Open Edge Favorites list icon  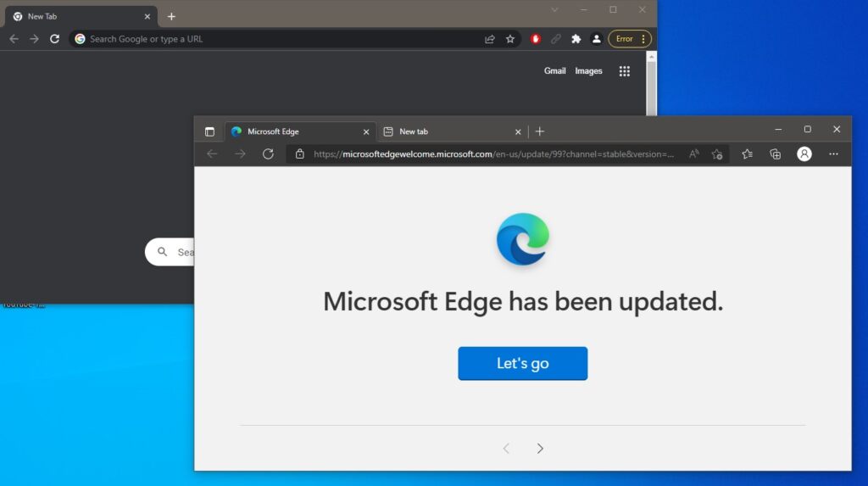tap(747, 154)
